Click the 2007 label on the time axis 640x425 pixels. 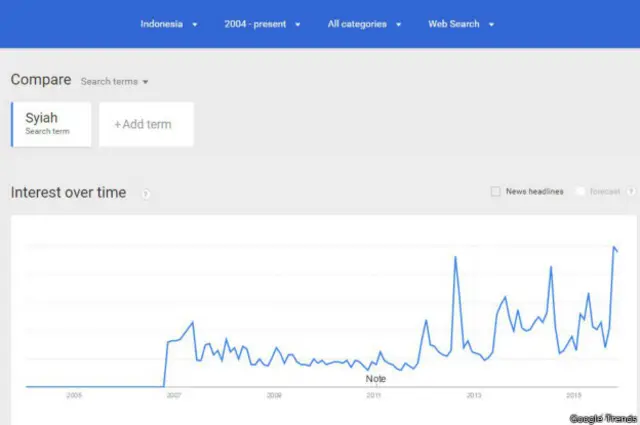coord(174,395)
